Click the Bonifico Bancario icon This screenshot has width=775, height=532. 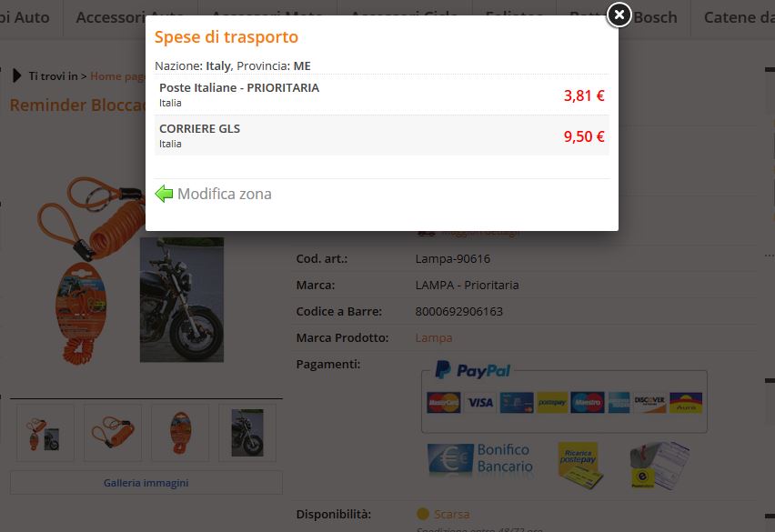point(479,459)
